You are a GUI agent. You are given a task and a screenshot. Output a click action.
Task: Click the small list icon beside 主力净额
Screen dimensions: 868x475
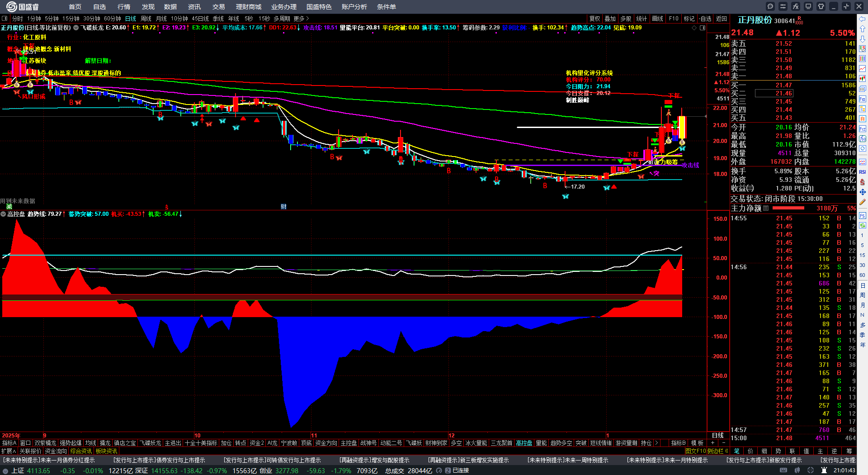pos(766,208)
